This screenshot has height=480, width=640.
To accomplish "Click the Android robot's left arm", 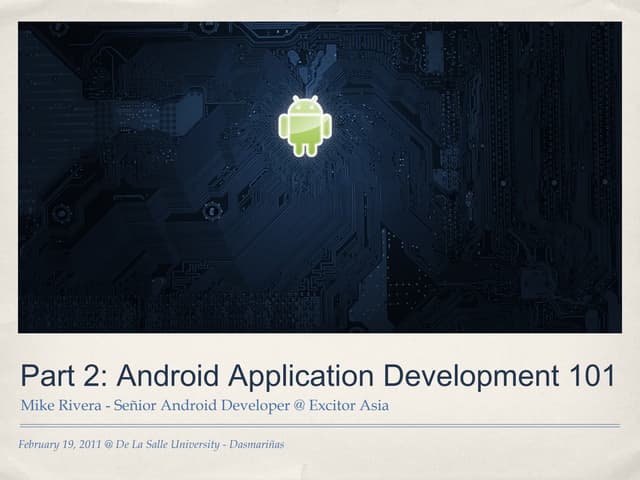I will [x=284, y=126].
